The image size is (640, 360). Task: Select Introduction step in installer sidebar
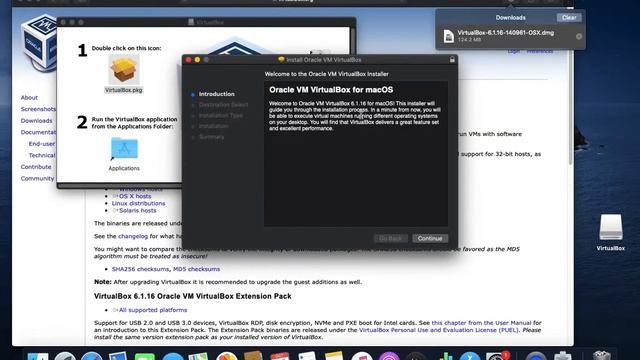click(216, 94)
